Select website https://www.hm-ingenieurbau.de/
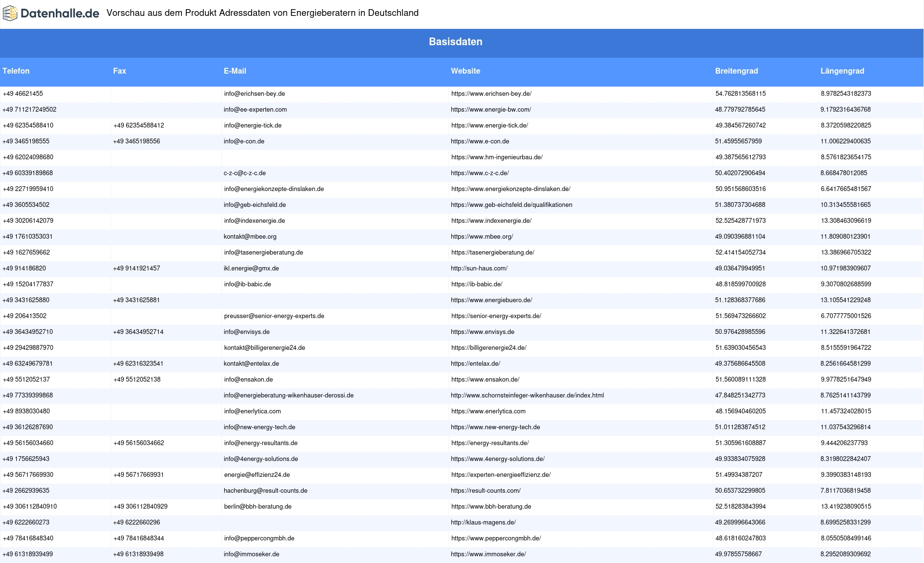 [497, 157]
